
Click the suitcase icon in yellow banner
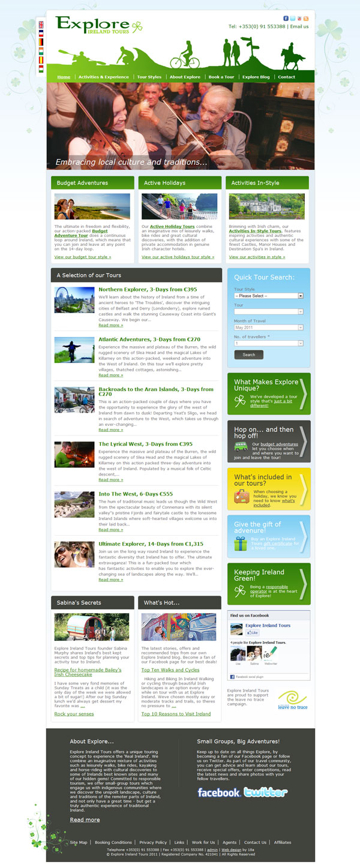(242, 496)
